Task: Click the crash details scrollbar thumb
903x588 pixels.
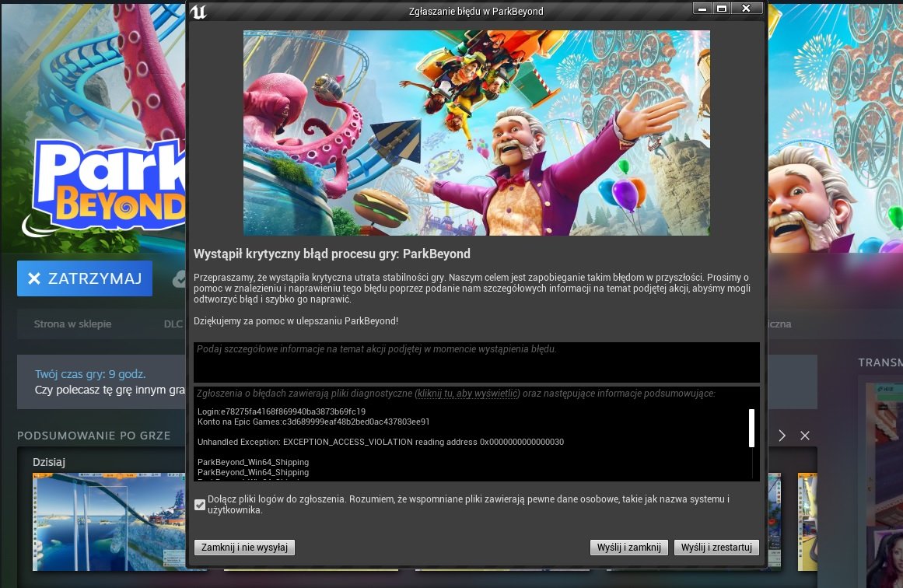Action: [x=751, y=428]
